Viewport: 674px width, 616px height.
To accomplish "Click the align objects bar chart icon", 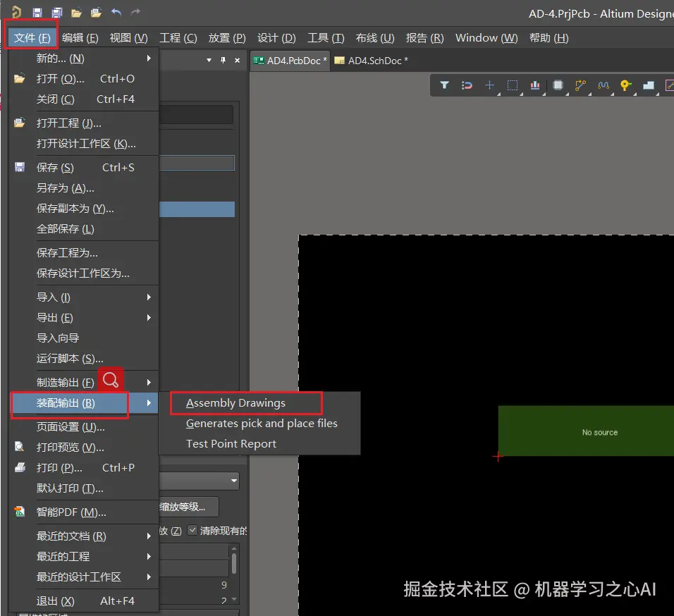I will point(535,85).
